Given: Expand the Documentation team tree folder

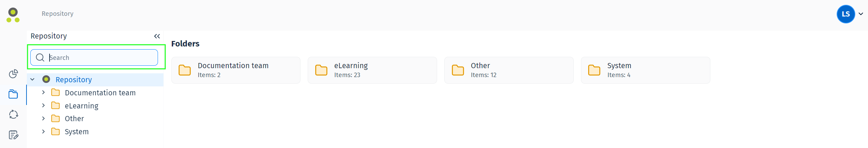Looking at the screenshot, I should point(43,93).
